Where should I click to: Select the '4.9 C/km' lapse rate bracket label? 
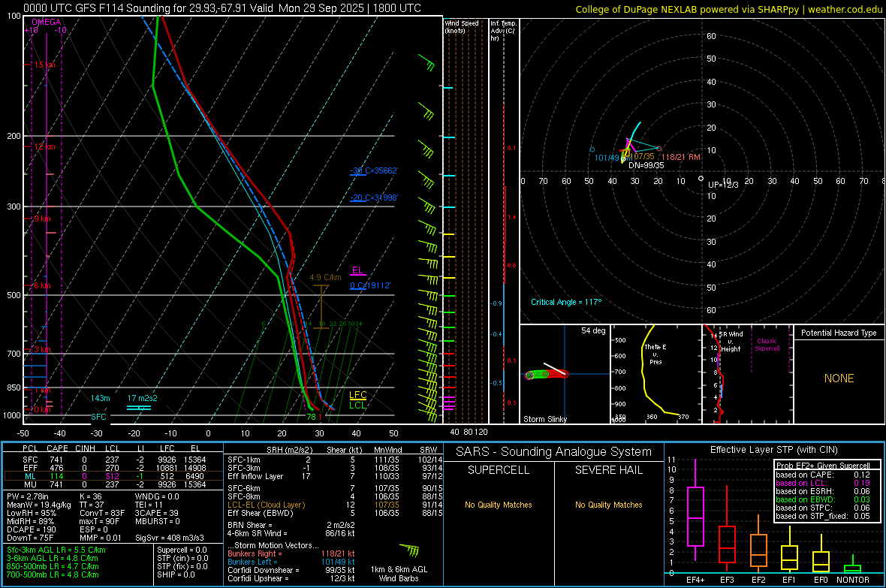(x=325, y=277)
